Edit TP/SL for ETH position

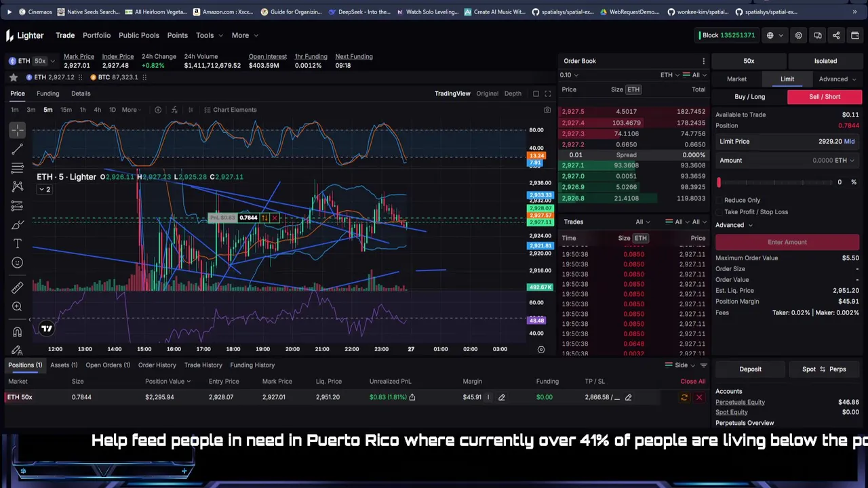coord(628,397)
